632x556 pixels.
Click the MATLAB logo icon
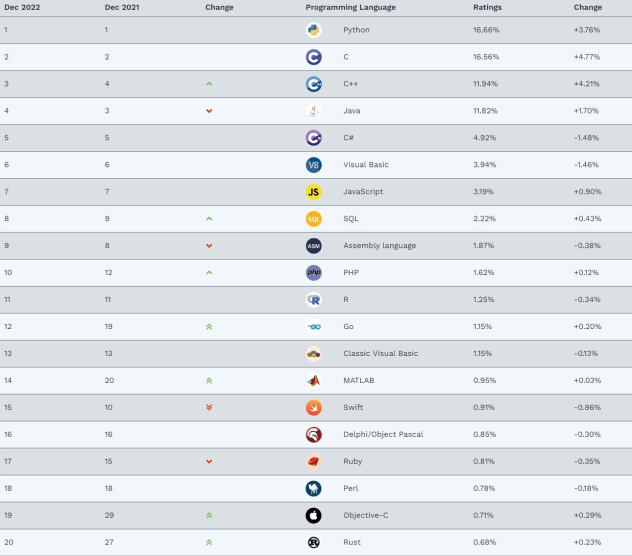[314, 380]
